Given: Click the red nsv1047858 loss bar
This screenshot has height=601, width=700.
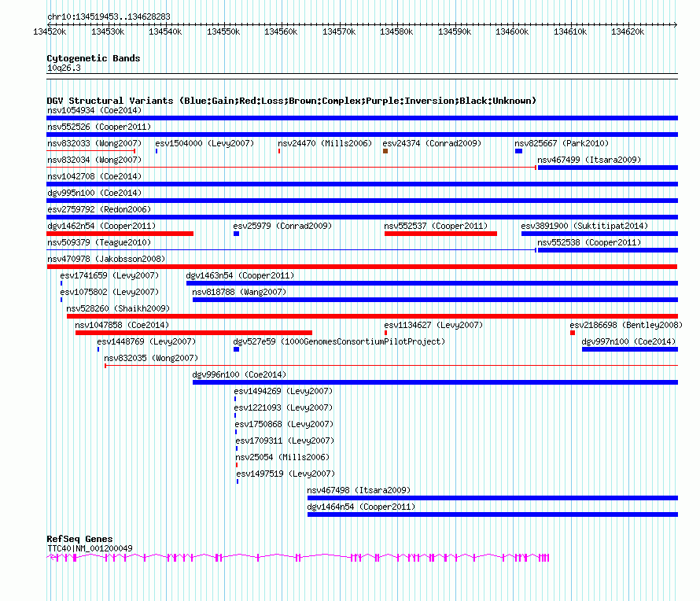Looking at the screenshot, I should pyautogui.click(x=193, y=333).
